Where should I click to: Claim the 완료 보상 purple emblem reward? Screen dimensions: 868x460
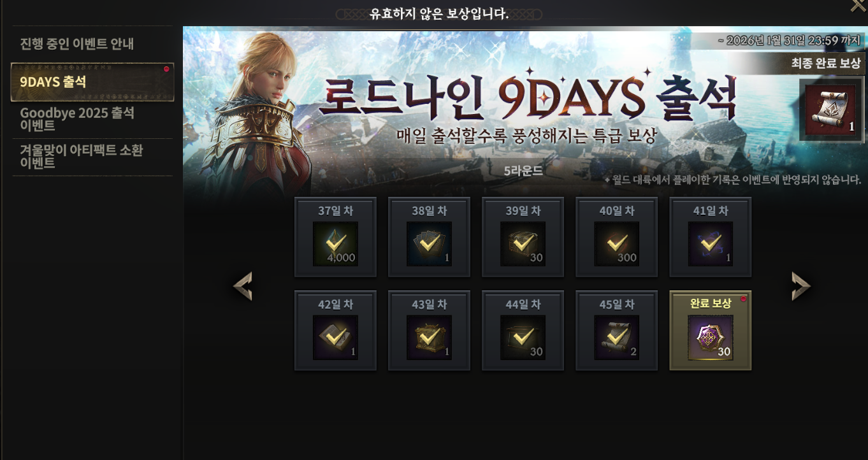click(x=711, y=338)
